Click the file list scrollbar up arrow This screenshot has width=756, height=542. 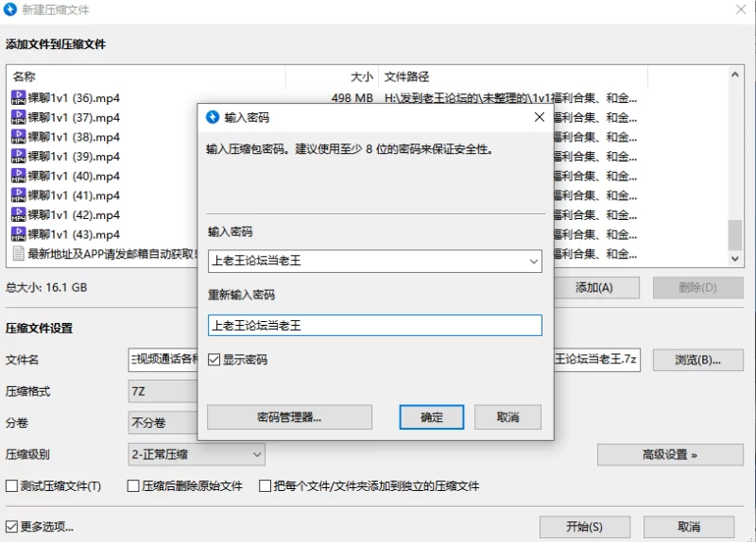[x=735, y=75]
